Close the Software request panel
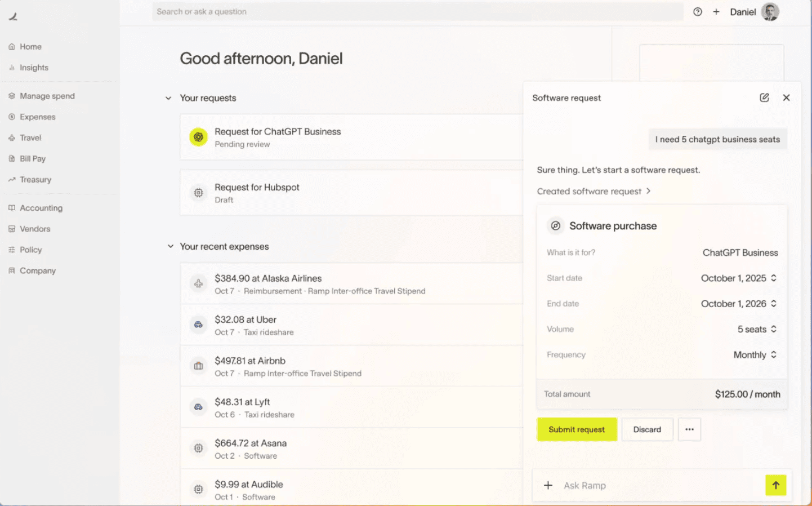Viewport: 812px width, 506px height. (x=786, y=97)
